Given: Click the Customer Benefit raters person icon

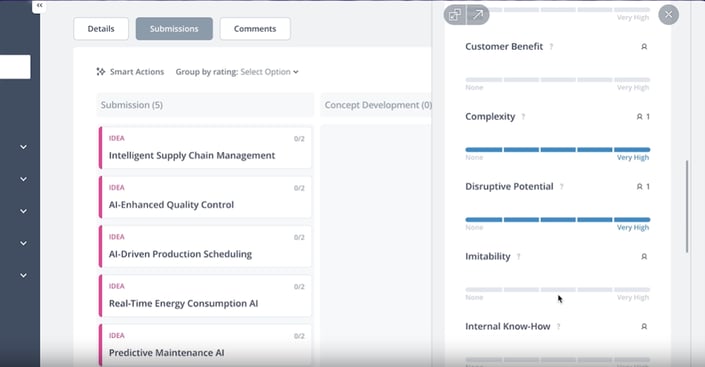Looking at the screenshot, I should 644,47.
